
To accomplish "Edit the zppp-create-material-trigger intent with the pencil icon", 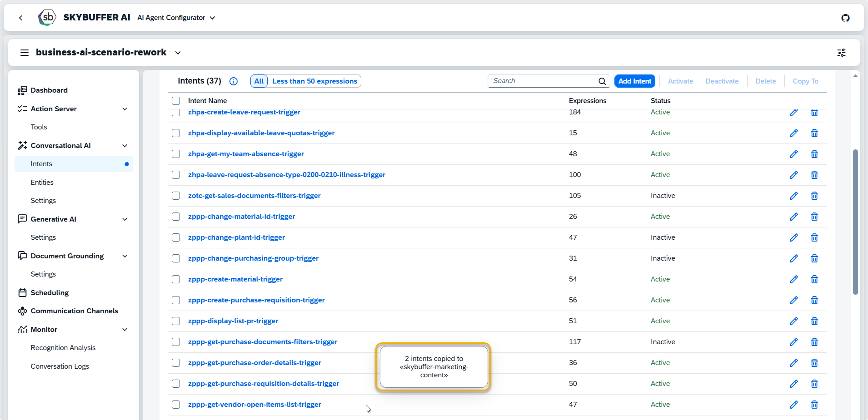I will [x=793, y=279].
